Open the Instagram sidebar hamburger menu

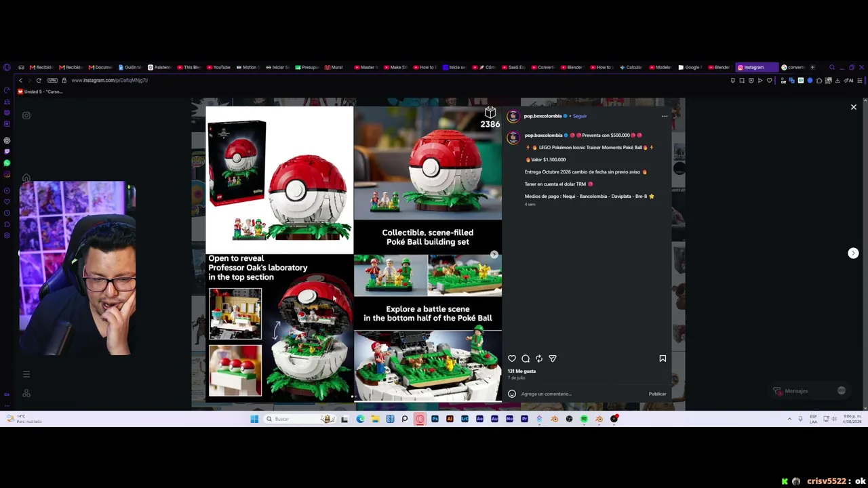tap(26, 374)
